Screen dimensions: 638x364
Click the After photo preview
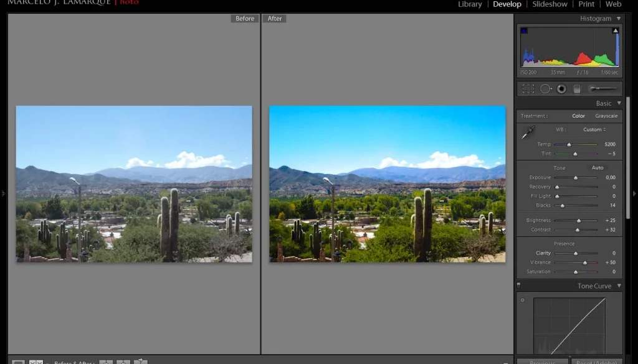coord(388,184)
